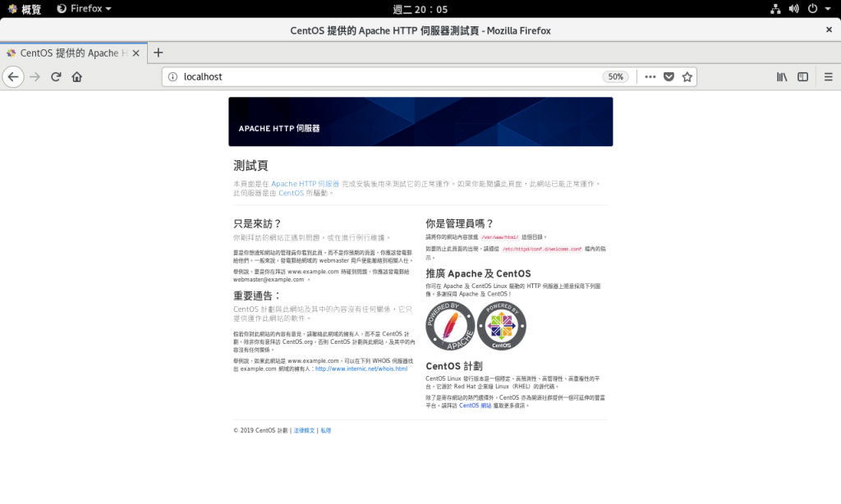The height and width of the screenshot is (504, 841).
Task: Click the volume speaker icon
Action: pyautogui.click(x=794, y=8)
